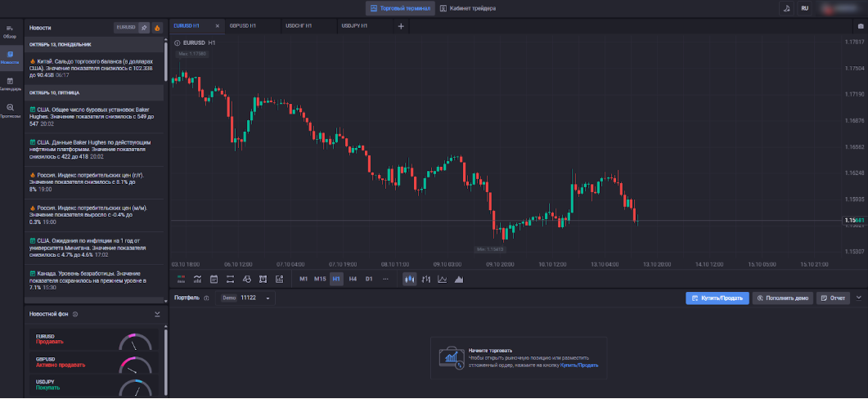Image resolution: width=868 pixels, height=399 pixels.
Task: Click the info icon beside Новостной фон
Action: click(x=74, y=314)
